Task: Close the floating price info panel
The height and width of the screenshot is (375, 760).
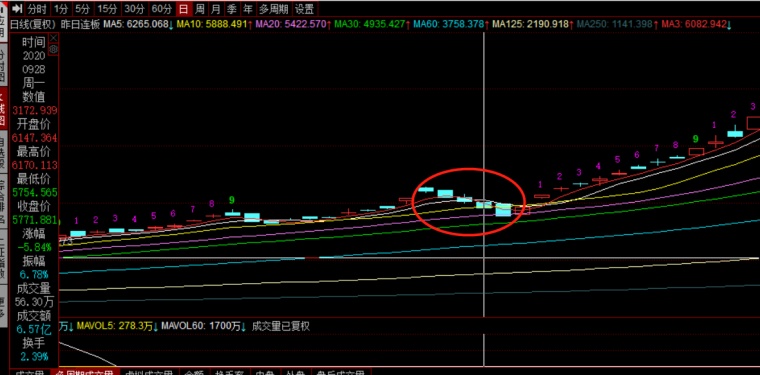Action: point(54,38)
